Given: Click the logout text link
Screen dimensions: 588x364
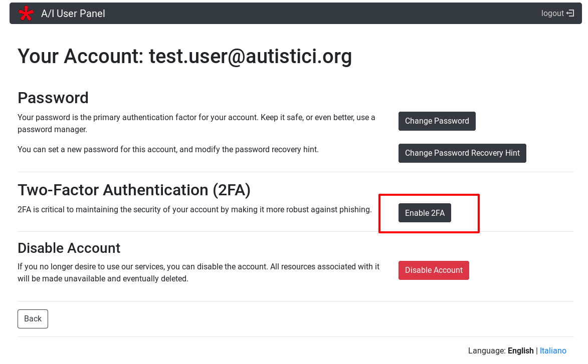Looking at the screenshot, I should [552, 14].
